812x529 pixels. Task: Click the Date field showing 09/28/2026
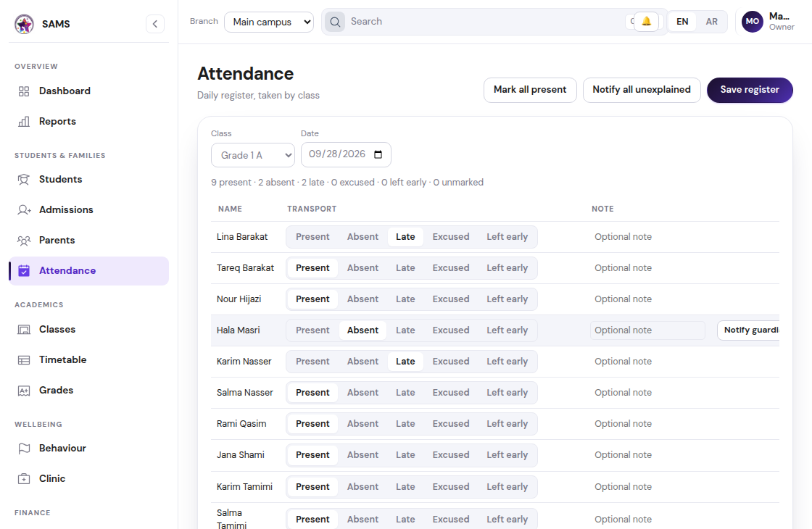click(346, 155)
